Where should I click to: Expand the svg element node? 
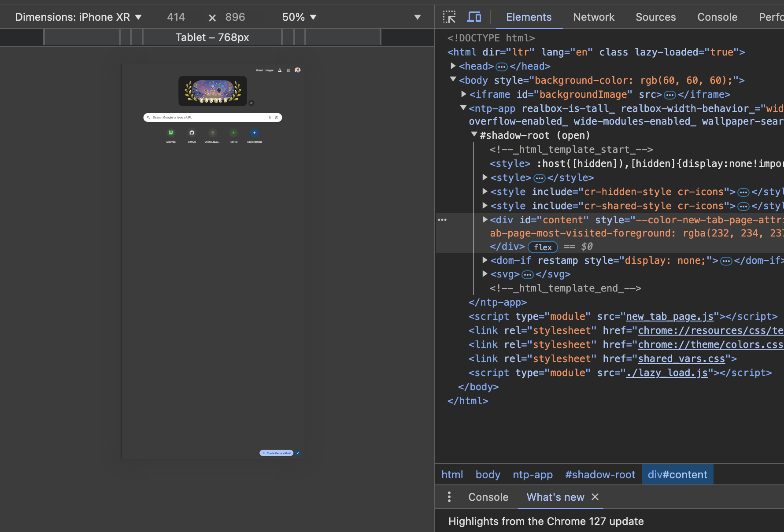[x=485, y=274]
